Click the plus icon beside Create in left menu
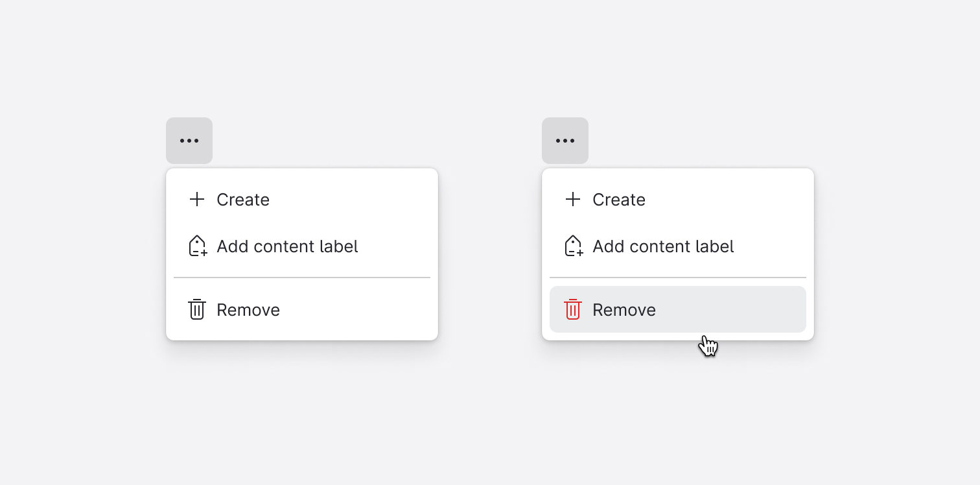Screen dimensions: 980x485 (197, 200)
